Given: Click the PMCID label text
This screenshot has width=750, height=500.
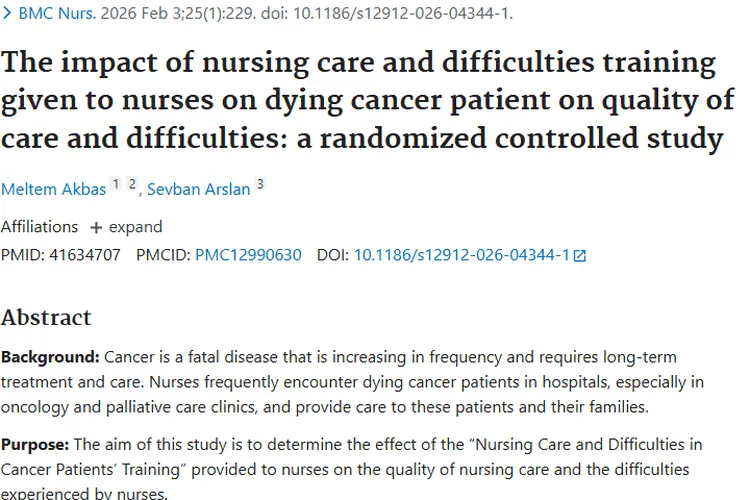Looking at the screenshot, I should (x=163, y=255).
